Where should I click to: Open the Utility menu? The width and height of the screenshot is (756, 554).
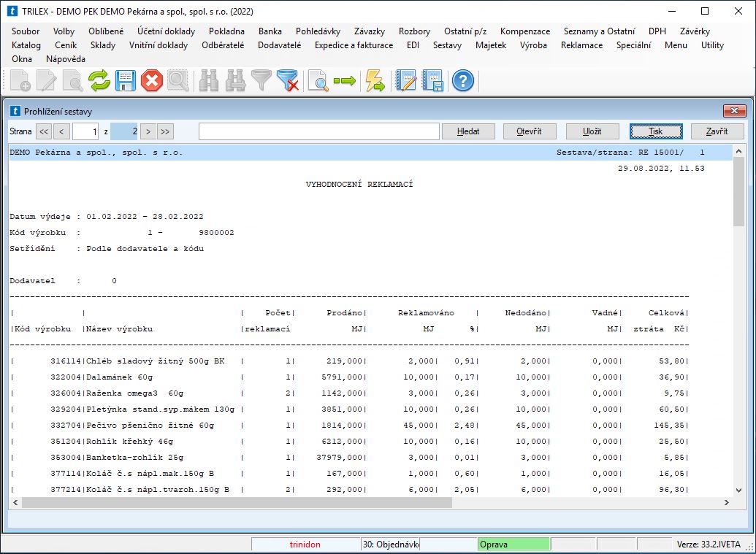point(712,45)
